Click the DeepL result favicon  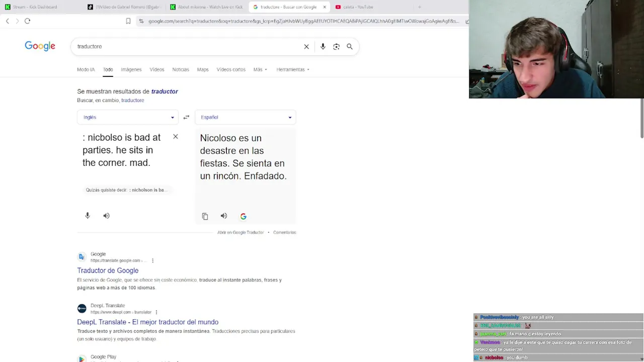[82, 309]
